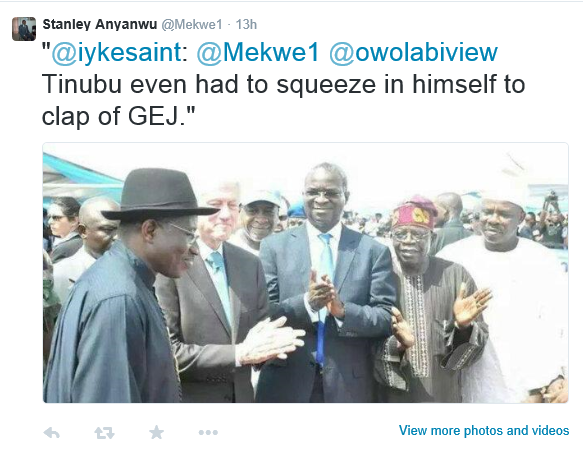Click View more photos and videos
This screenshot has width=583, height=452.
pos(484,430)
